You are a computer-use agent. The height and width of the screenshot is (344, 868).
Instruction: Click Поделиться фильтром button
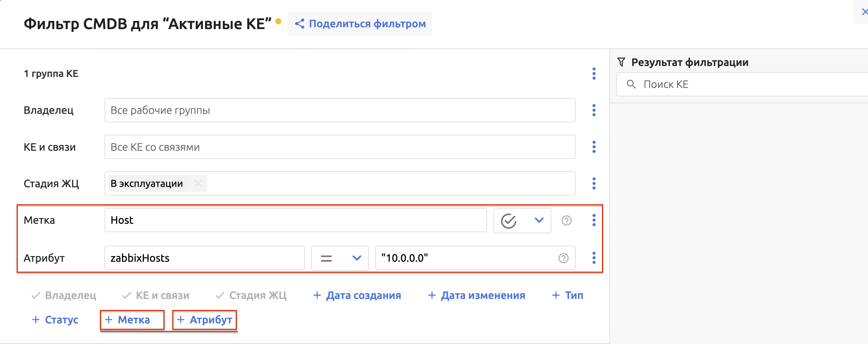click(x=360, y=24)
